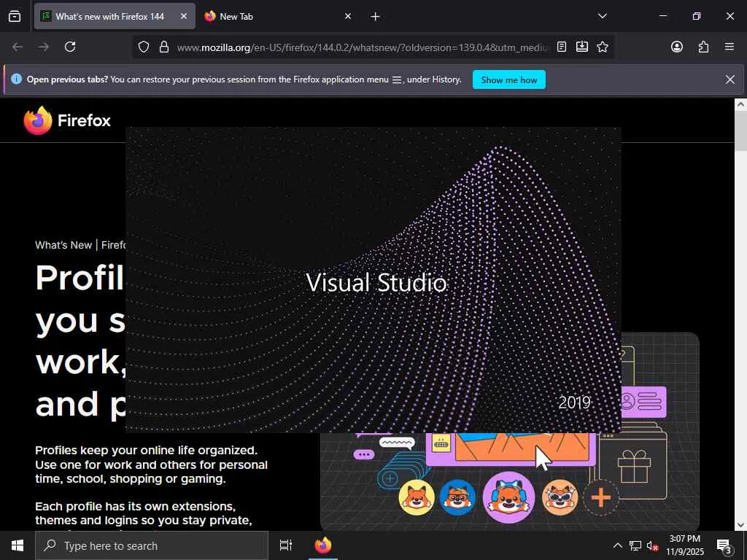
Task: Click scrollbar up arrow
Action: click(740, 104)
